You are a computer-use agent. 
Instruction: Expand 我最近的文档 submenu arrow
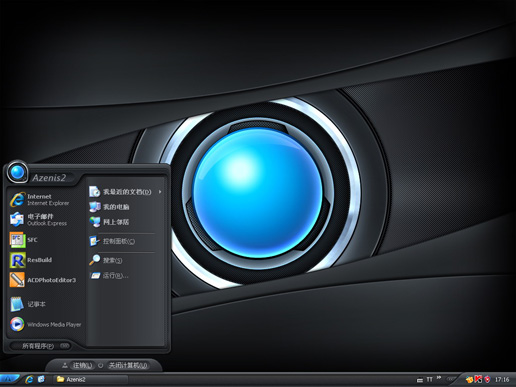[x=160, y=192]
